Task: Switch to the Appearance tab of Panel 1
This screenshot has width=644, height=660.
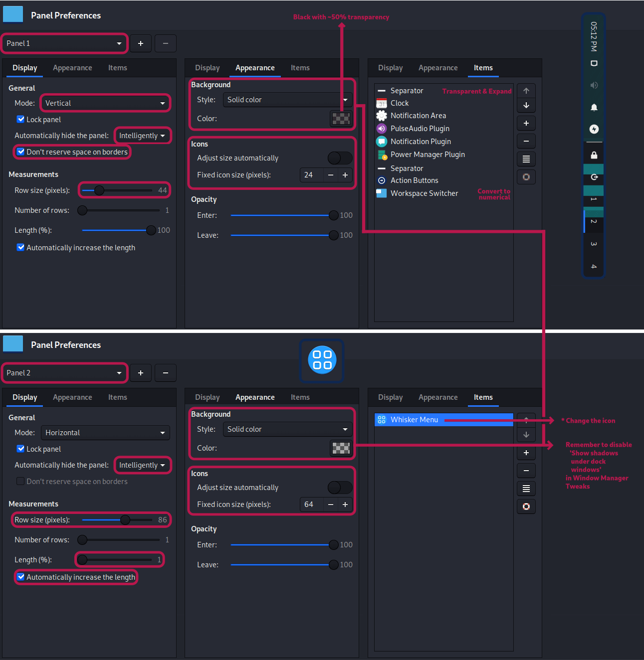Action: pyautogui.click(x=72, y=68)
